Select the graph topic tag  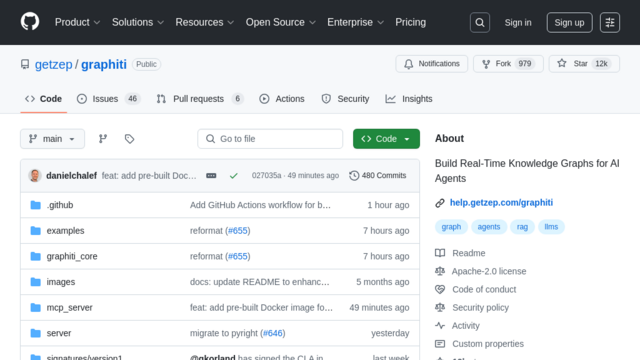coord(451,227)
